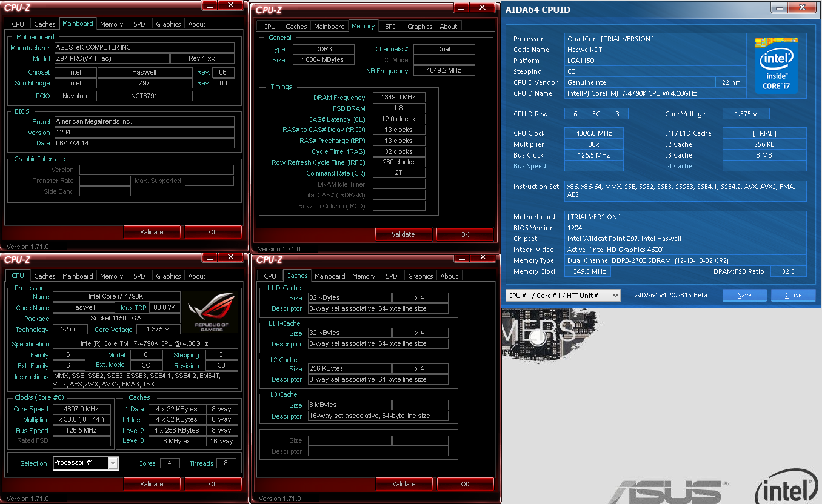The image size is (822, 504).
Task: Click the CAS# Latency 12.0 clocks value
Action: (399, 119)
